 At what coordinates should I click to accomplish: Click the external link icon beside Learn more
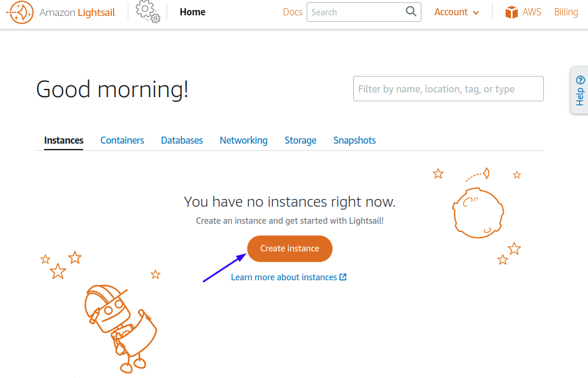[343, 277]
